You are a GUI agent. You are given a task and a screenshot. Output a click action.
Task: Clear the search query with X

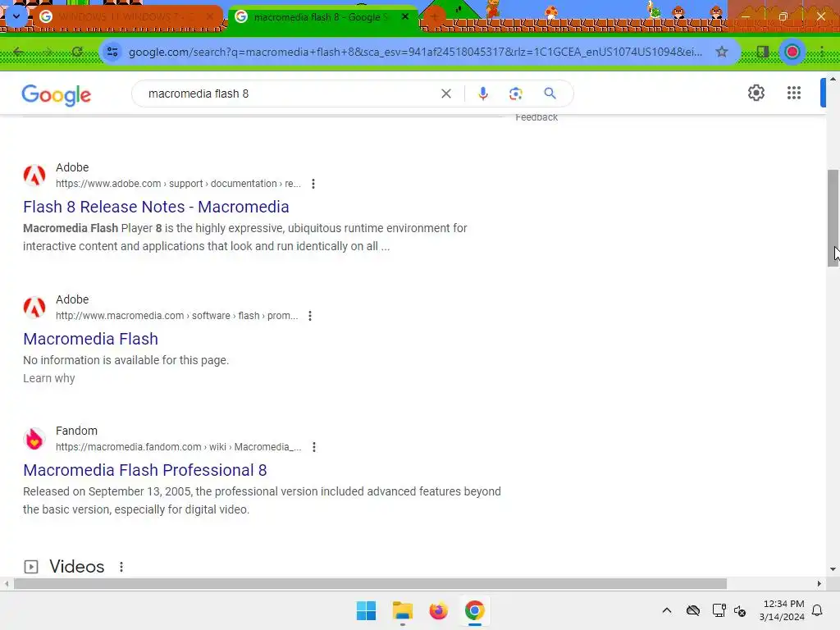pos(445,94)
